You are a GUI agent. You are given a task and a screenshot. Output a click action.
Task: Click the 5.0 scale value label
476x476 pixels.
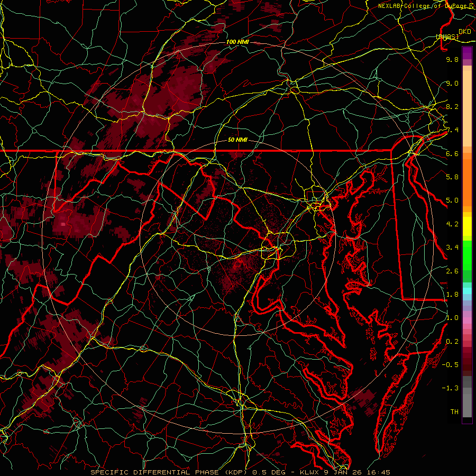452,200
